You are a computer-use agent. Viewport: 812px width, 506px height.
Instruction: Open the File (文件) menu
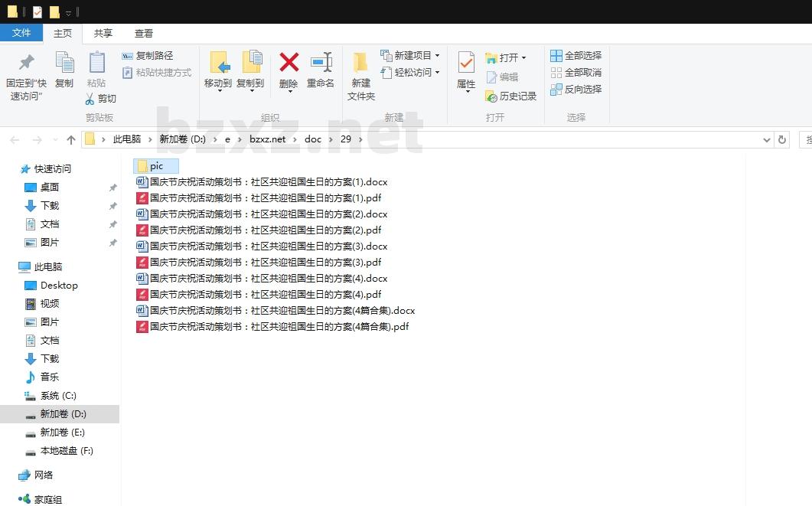click(21, 33)
